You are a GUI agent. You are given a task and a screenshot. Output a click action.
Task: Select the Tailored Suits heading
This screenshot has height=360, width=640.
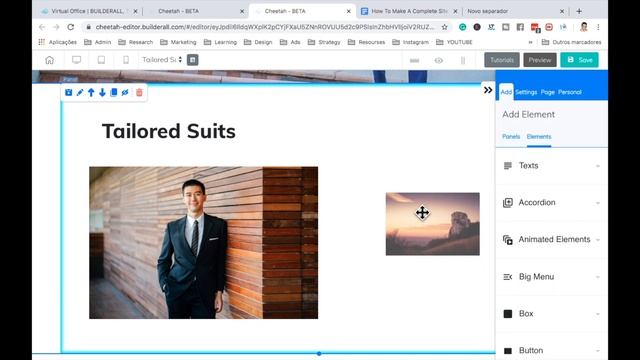click(x=169, y=131)
